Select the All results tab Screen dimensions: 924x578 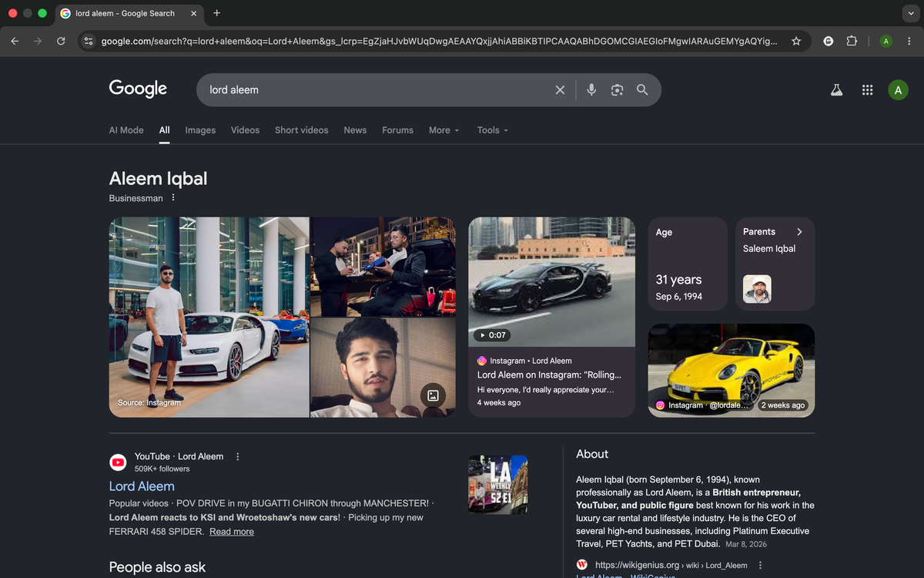[x=165, y=130]
